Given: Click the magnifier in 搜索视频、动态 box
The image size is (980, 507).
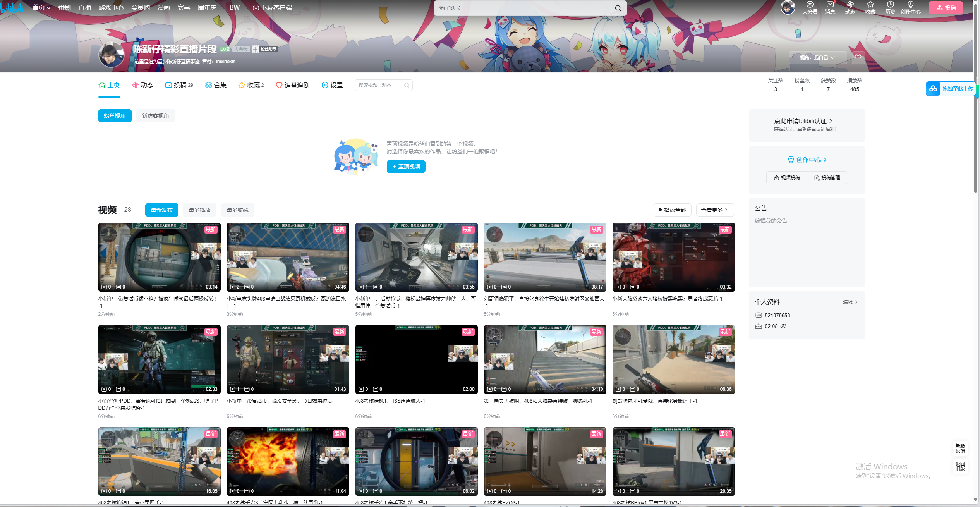Looking at the screenshot, I should click(407, 85).
